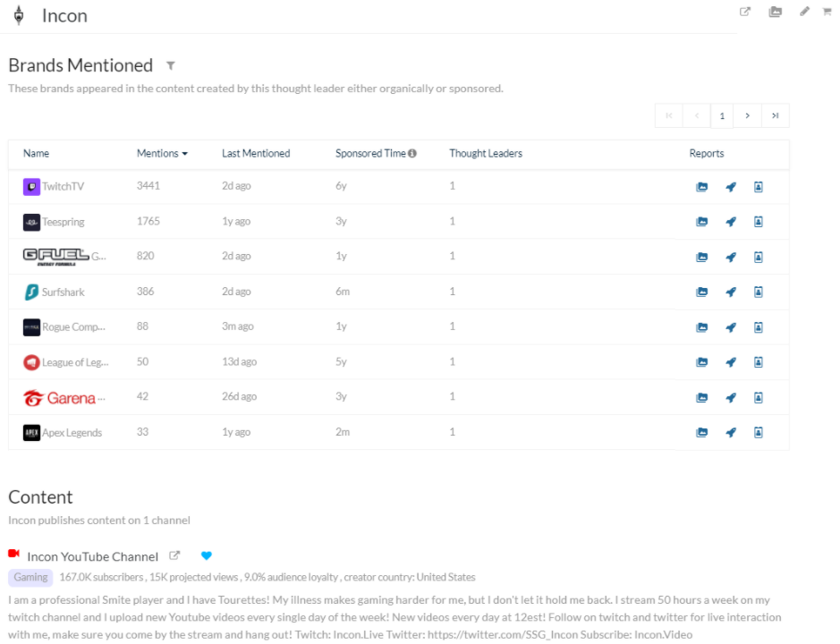Open Teespring folder report icon
This screenshot has width=840, height=644.
click(x=701, y=221)
